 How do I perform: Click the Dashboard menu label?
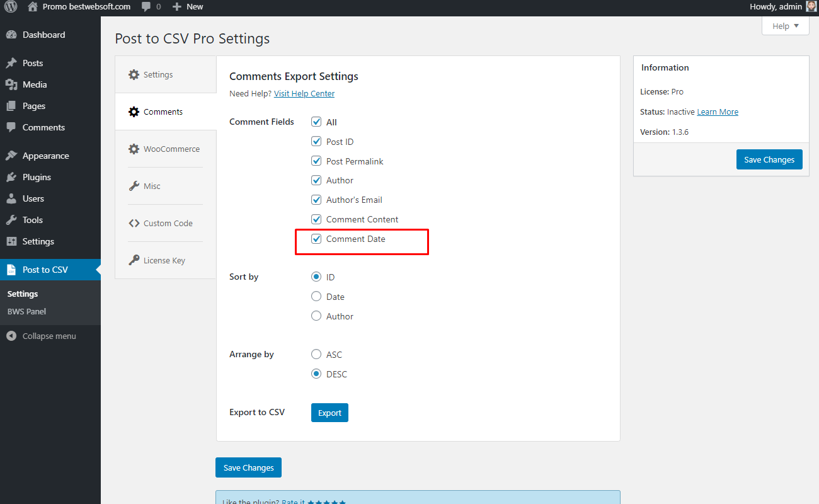(43, 35)
